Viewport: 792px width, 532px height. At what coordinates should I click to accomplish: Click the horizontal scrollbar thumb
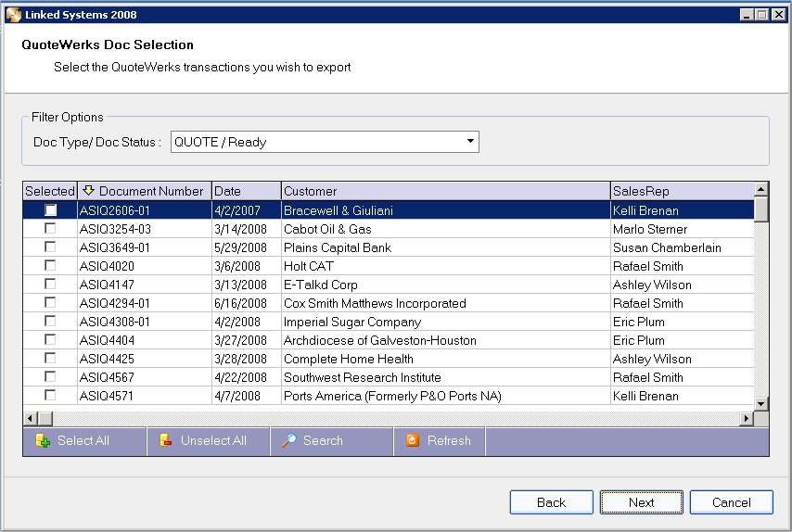45,418
